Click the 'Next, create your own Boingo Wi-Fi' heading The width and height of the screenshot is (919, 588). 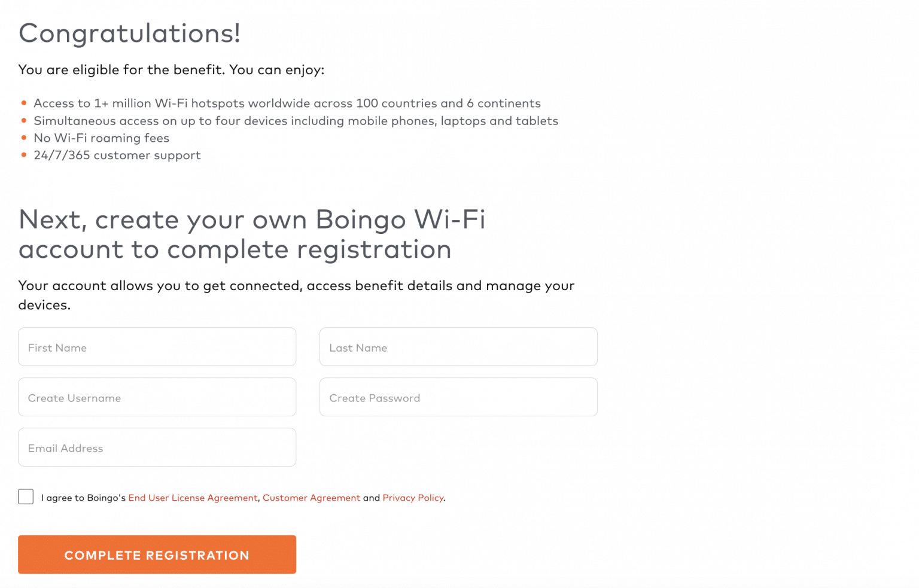(x=252, y=233)
